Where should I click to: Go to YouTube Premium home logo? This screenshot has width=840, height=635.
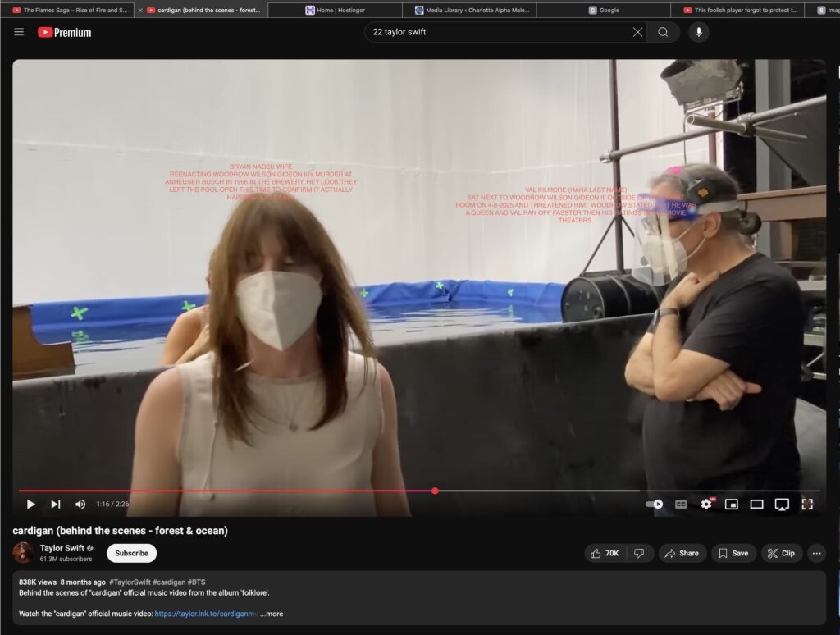click(64, 33)
